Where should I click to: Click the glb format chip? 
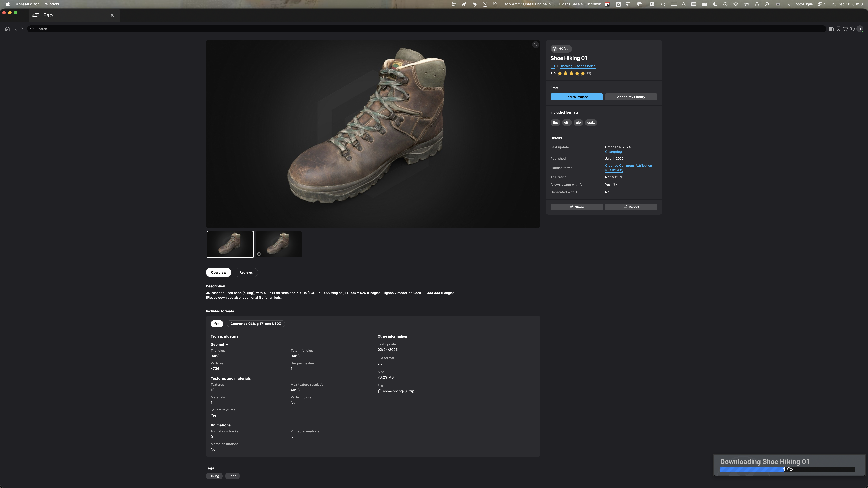[x=578, y=123]
